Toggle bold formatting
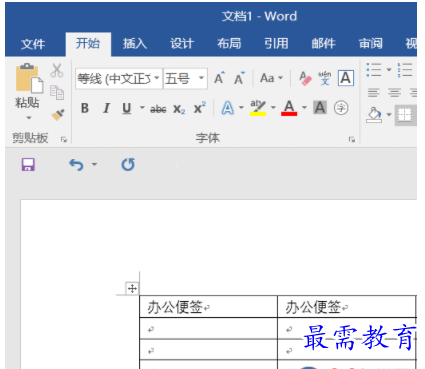 [85, 108]
